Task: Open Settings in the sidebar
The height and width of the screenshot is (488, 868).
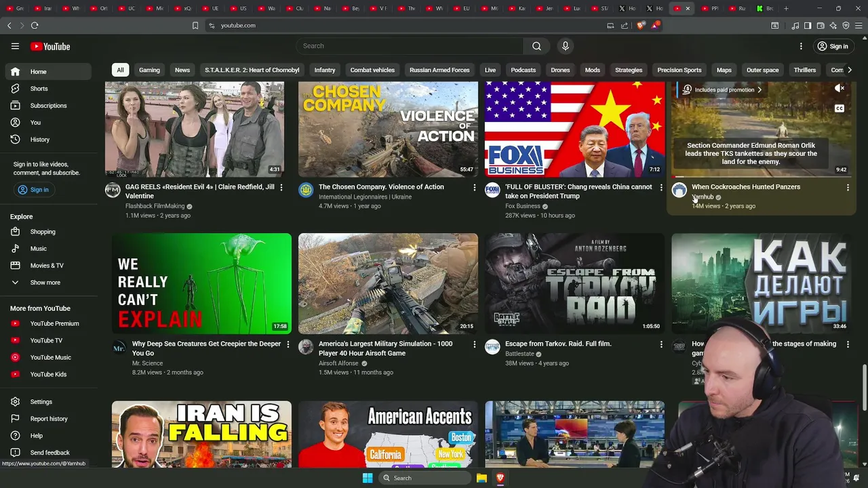Action: click(47, 402)
